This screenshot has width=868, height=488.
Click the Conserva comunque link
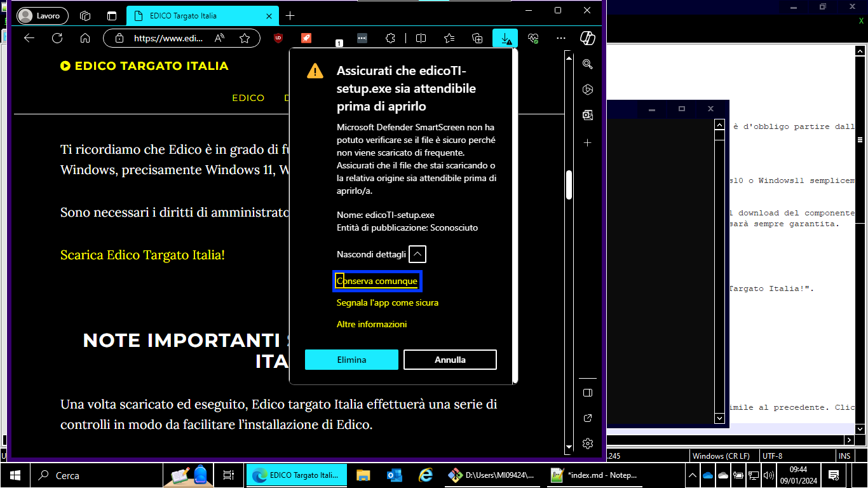(377, 281)
